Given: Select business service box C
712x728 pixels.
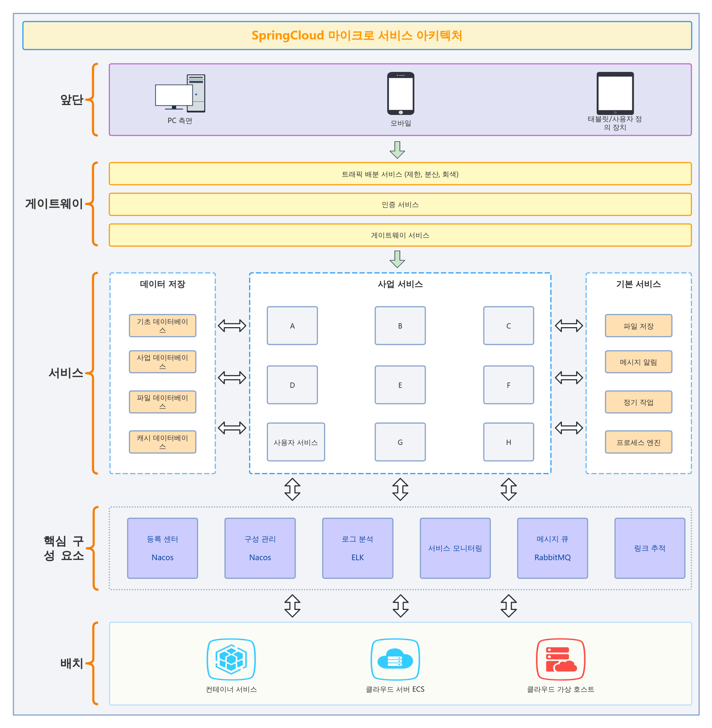Looking at the screenshot, I should [509, 326].
